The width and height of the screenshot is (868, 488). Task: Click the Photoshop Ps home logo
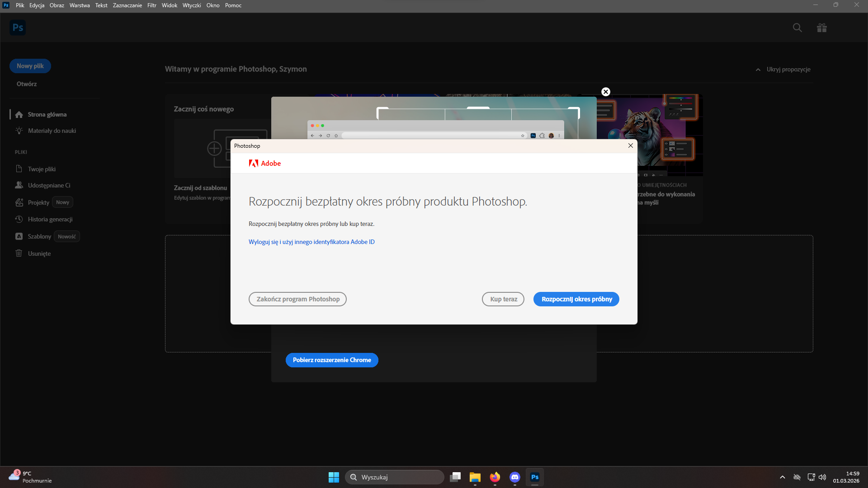coord(18,28)
